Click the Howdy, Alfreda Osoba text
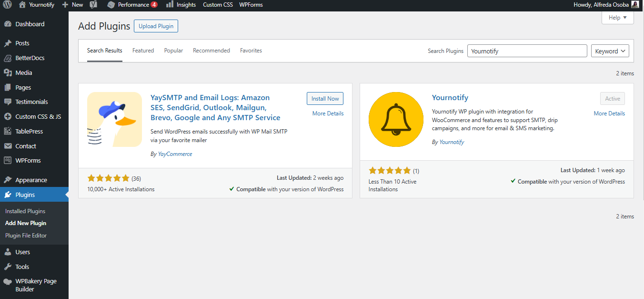The width and height of the screenshot is (644, 299). point(602,5)
